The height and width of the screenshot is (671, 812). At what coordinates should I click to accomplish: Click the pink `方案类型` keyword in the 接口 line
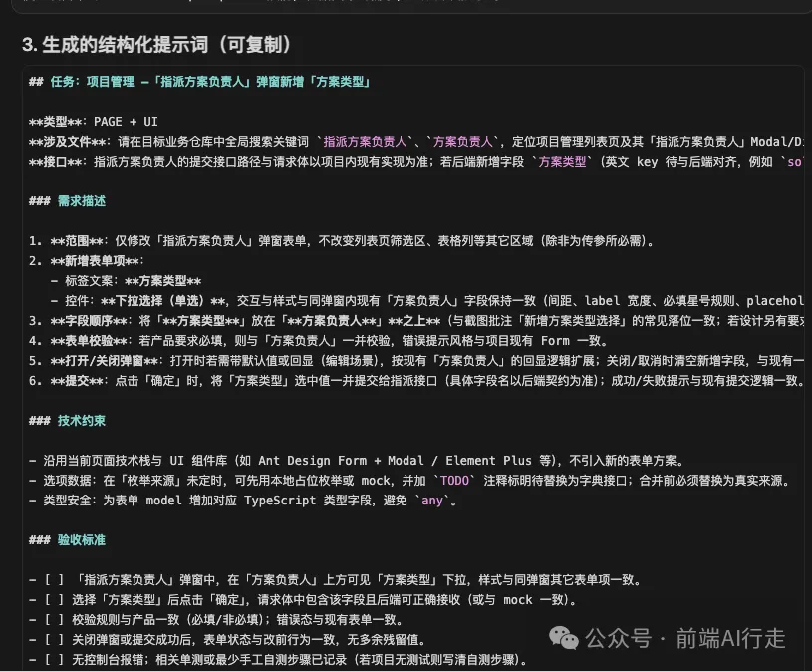(562, 162)
